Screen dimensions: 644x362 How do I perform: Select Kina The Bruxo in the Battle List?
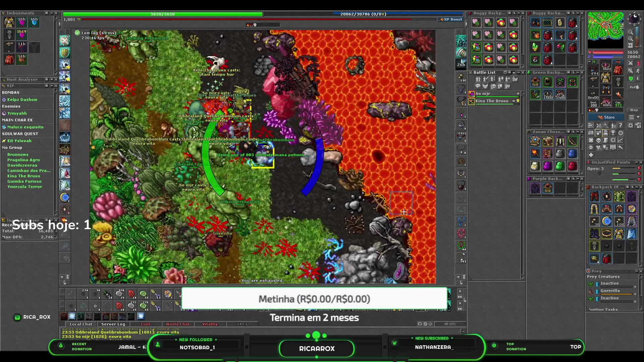[x=495, y=101]
